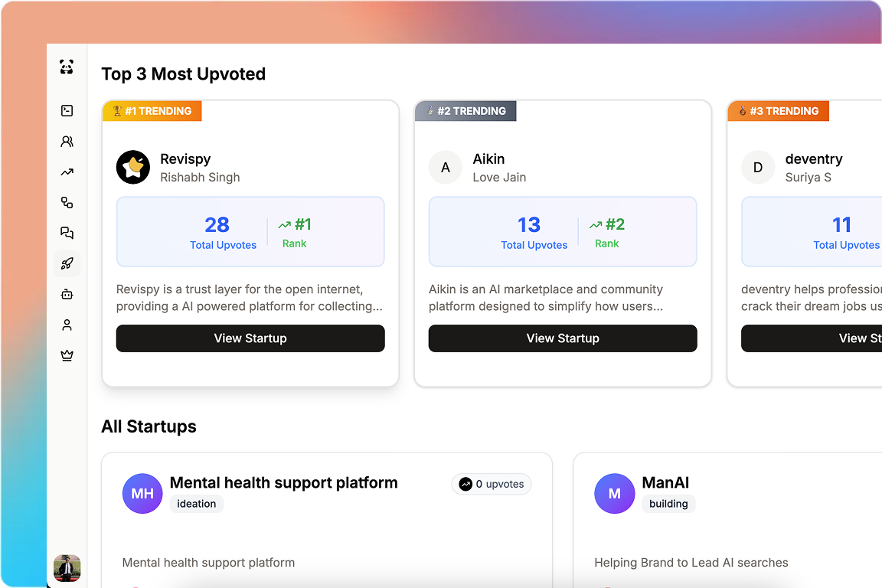View Startup for Revispy
The image size is (882, 588).
(250, 338)
